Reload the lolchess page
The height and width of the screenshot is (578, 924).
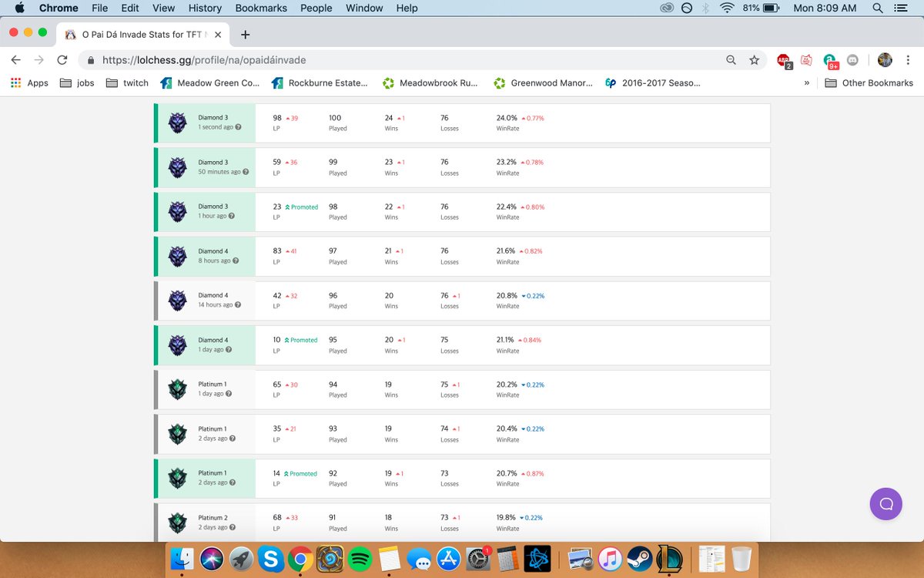62,60
